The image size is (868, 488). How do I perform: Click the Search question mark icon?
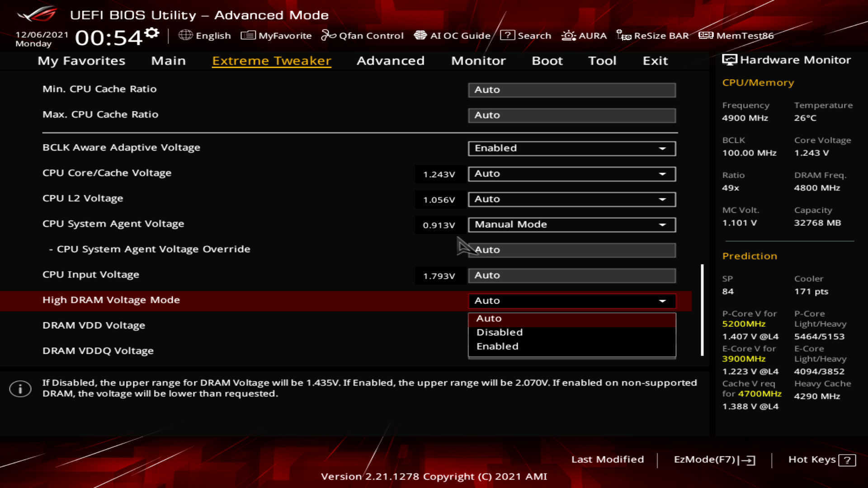click(507, 35)
